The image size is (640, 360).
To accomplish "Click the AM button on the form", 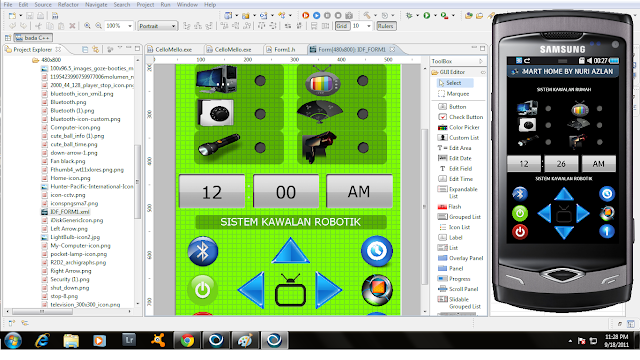I will point(359,191).
